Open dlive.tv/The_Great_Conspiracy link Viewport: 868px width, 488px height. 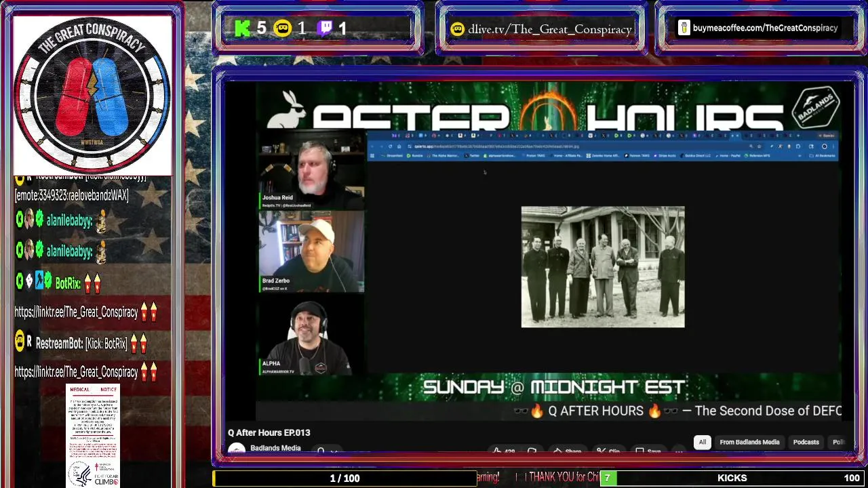tap(550, 29)
